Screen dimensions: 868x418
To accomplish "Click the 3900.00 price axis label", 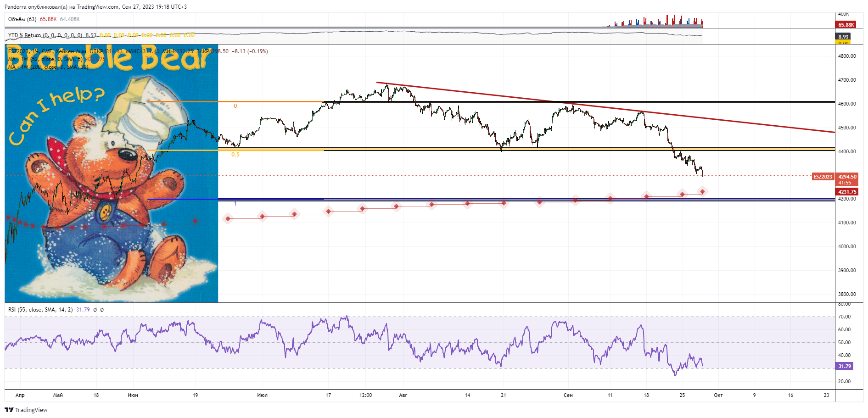I will point(847,270).
